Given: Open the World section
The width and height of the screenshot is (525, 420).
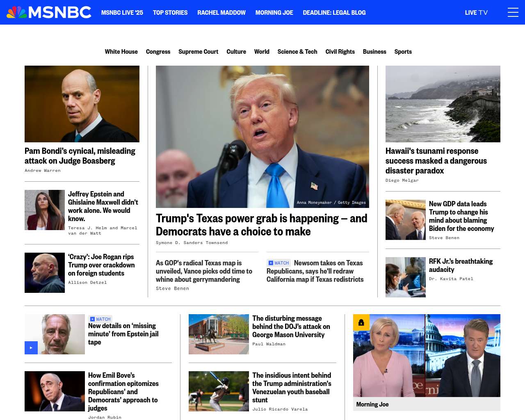Looking at the screenshot, I should click(262, 52).
